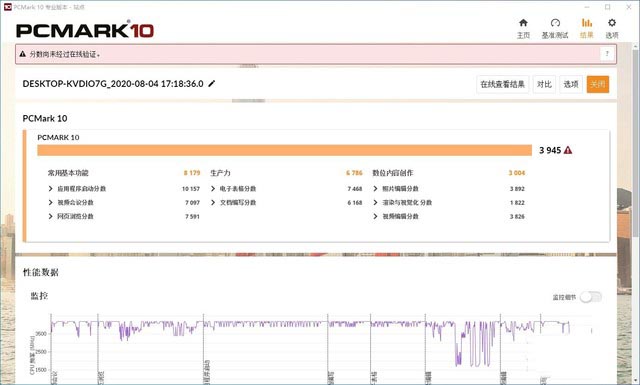Click the overall score 3 945
This screenshot has width=640, height=385.
point(550,150)
